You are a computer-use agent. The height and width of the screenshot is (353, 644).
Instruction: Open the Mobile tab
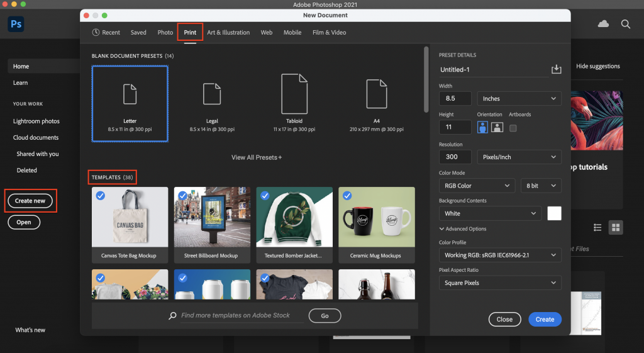pos(292,33)
